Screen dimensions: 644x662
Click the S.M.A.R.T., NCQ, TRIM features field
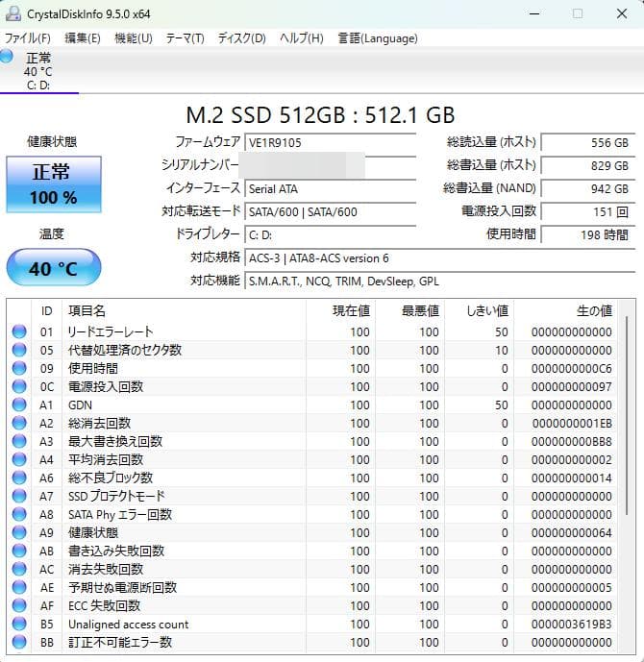pyautogui.click(x=440, y=282)
